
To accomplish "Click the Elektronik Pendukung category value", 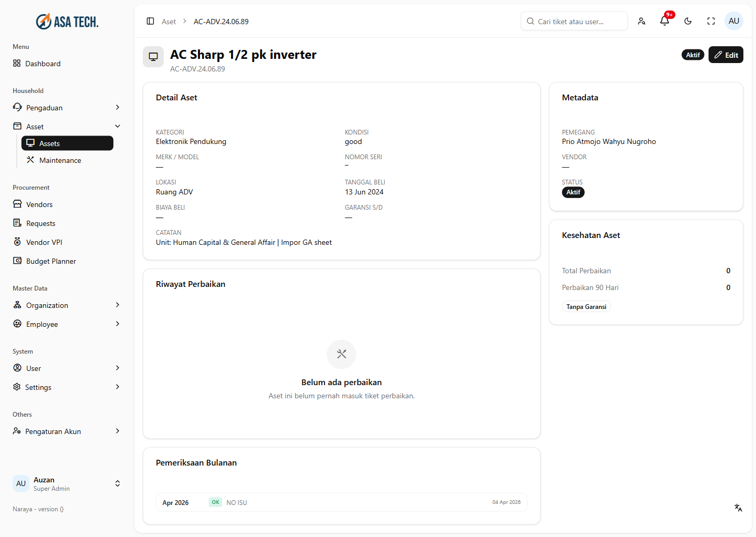I will [191, 141].
